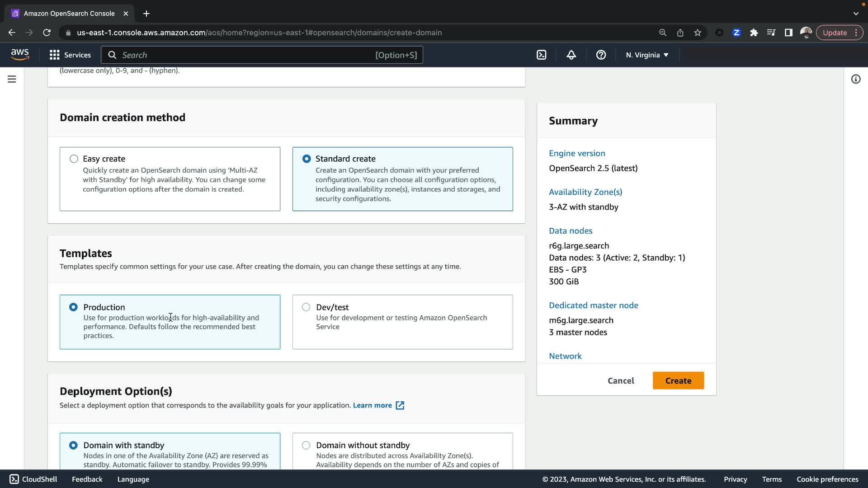Focus the AWS Search input field
This screenshot has width=868, height=488.
[244, 55]
